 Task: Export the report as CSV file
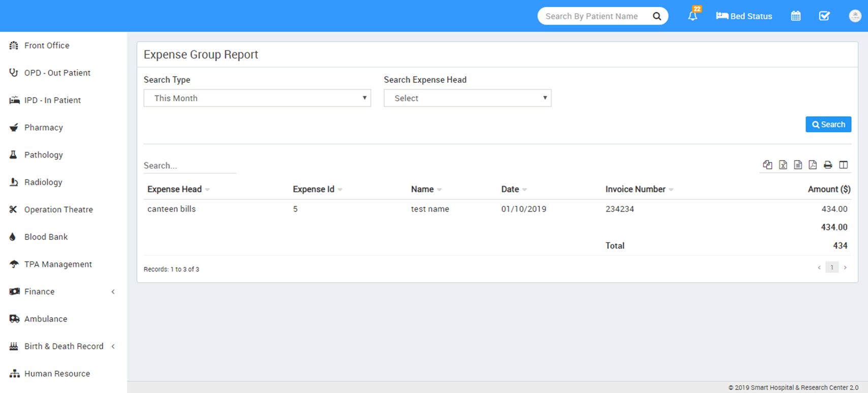(798, 165)
